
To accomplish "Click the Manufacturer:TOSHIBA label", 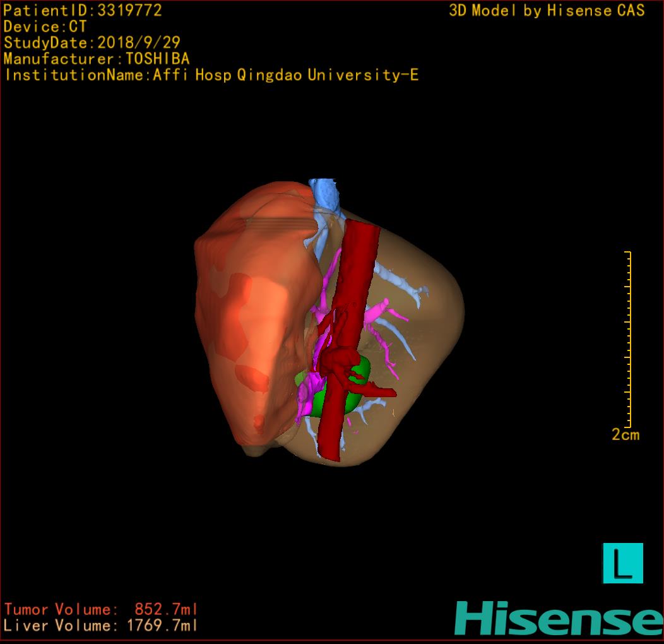I will point(97,59).
